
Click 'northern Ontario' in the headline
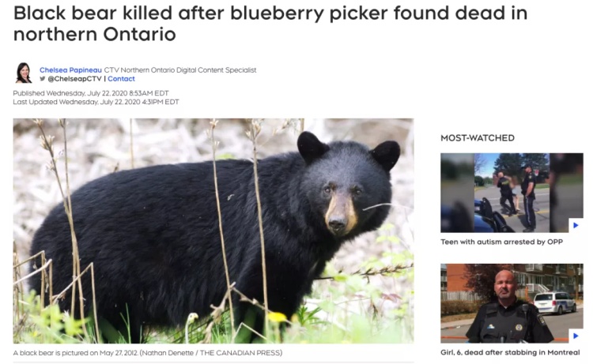click(95, 35)
